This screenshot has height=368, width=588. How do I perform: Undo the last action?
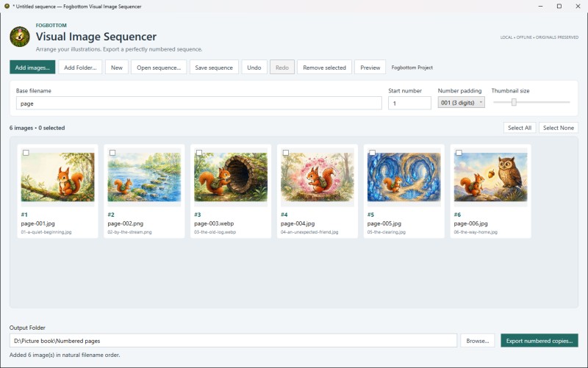click(x=254, y=68)
